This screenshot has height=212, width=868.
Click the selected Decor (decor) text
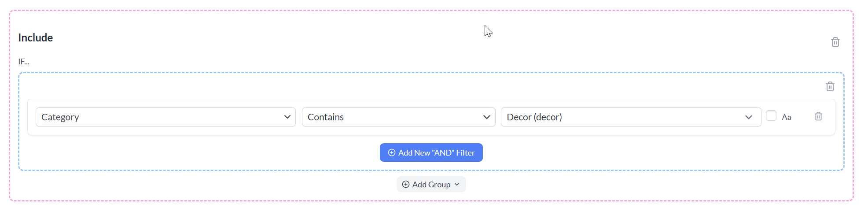[x=534, y=117]
